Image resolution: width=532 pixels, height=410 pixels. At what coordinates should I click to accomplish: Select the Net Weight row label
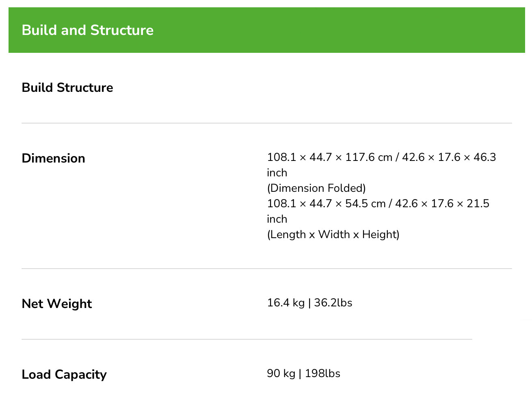tap(57, 304)
